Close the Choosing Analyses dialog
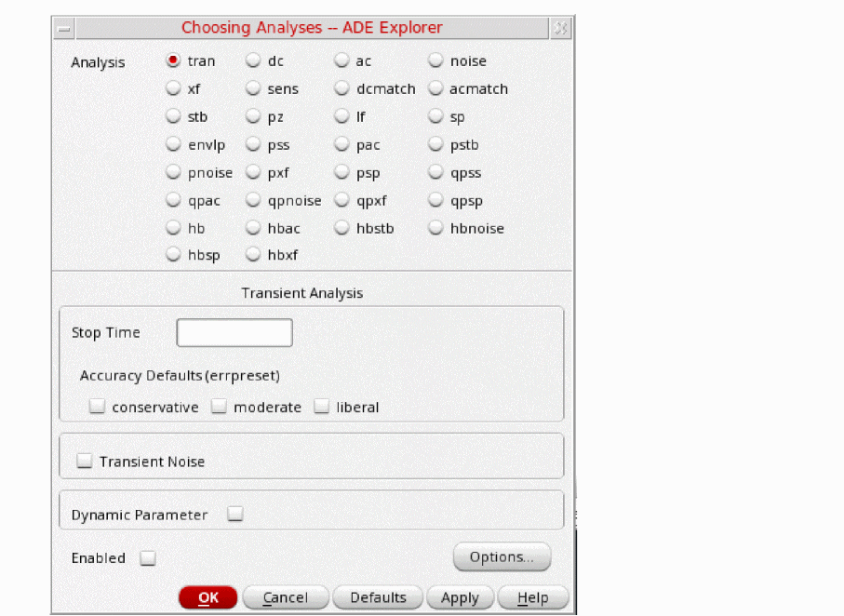The image size is (844, 616). point(560,29)
